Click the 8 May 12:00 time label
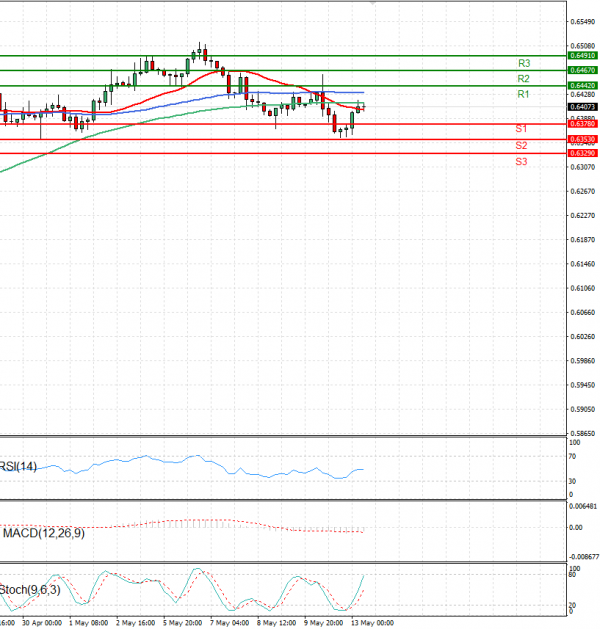This screenshot has width=600, height=629. [x=277, y=623]
